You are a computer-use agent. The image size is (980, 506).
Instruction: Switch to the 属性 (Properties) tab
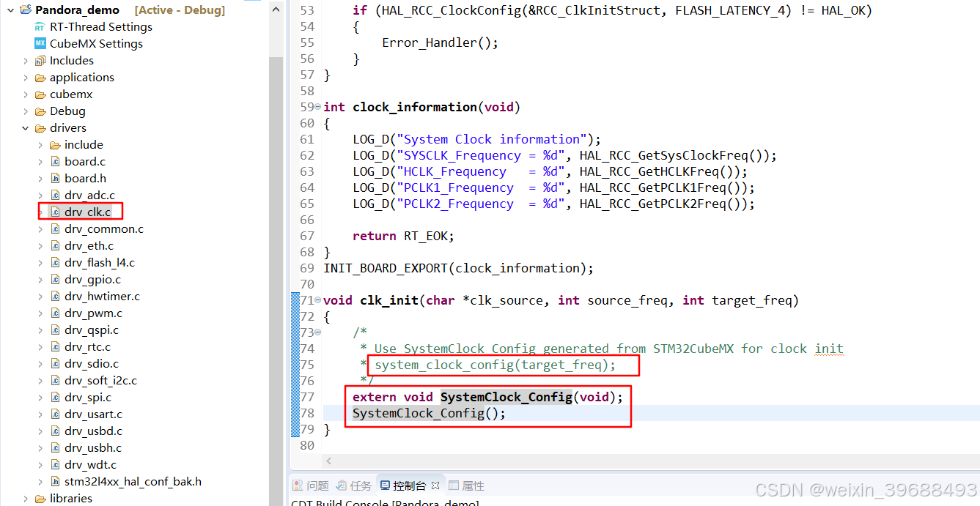[466, 485]
